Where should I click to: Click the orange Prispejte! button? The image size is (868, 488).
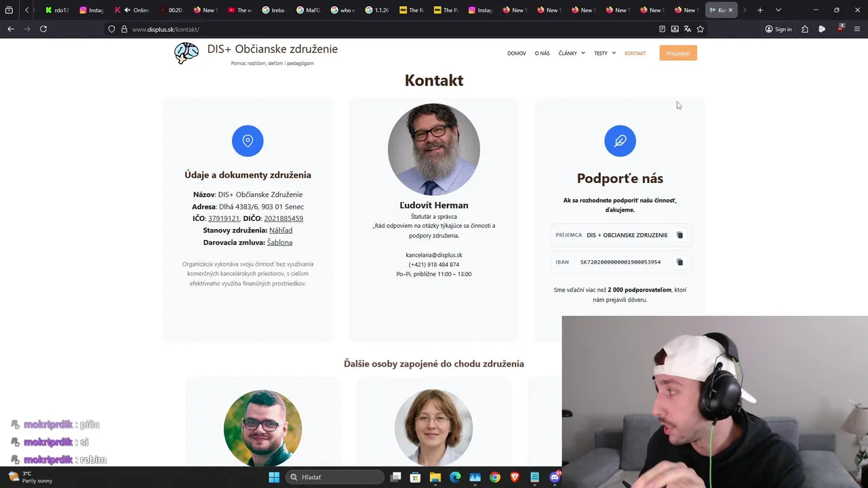coord(678,53)
